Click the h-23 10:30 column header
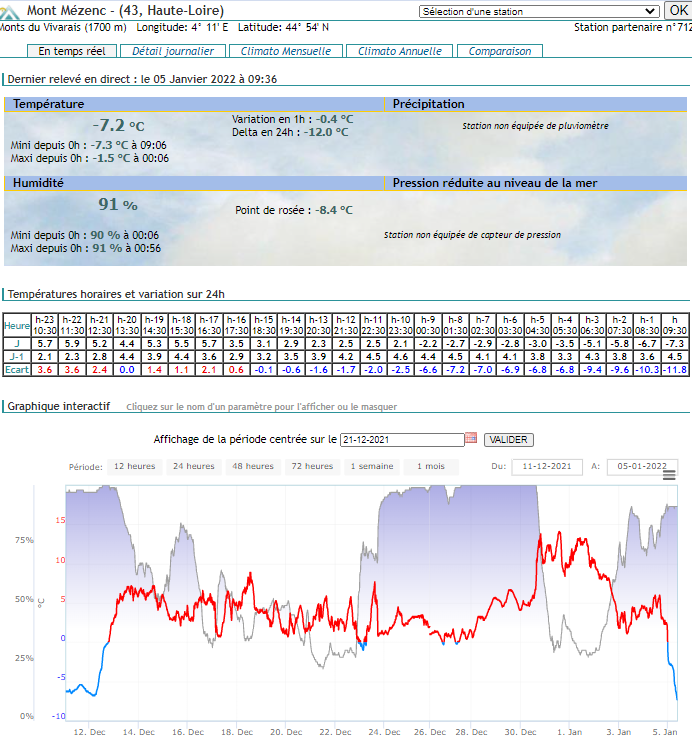The image size is (692, 741). coord(44,326)
